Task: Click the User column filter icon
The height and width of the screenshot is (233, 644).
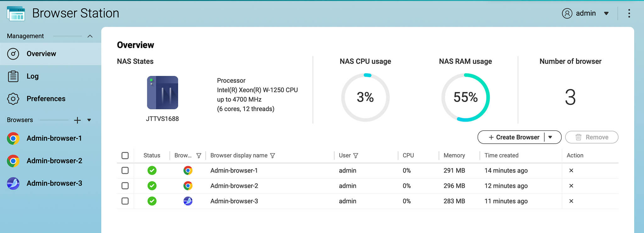Action: (x=356, y=156)
